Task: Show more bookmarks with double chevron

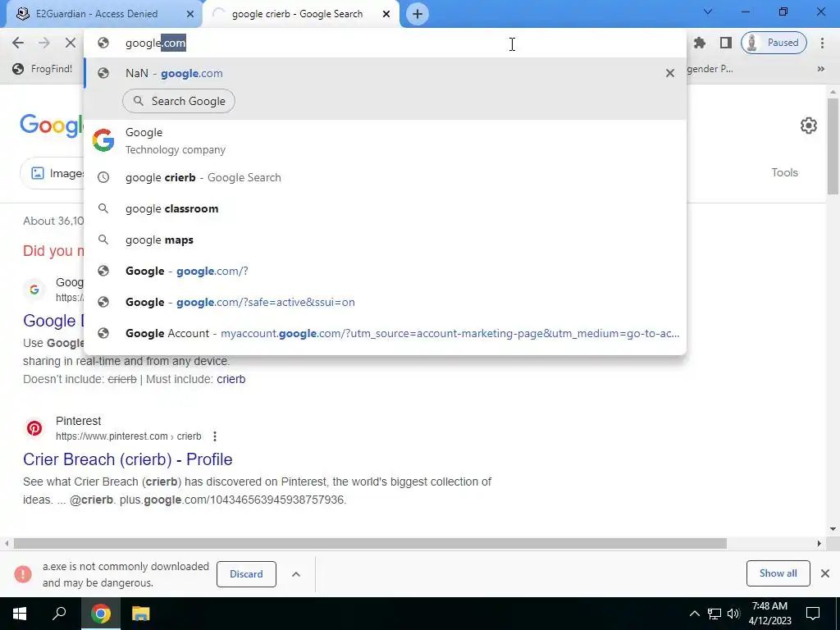Action: 820,69
